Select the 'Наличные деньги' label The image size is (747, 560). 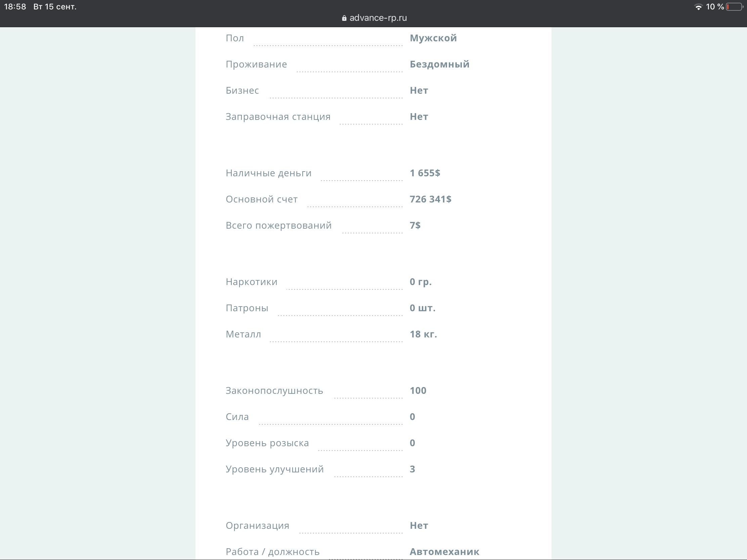[x=269, y=173]
